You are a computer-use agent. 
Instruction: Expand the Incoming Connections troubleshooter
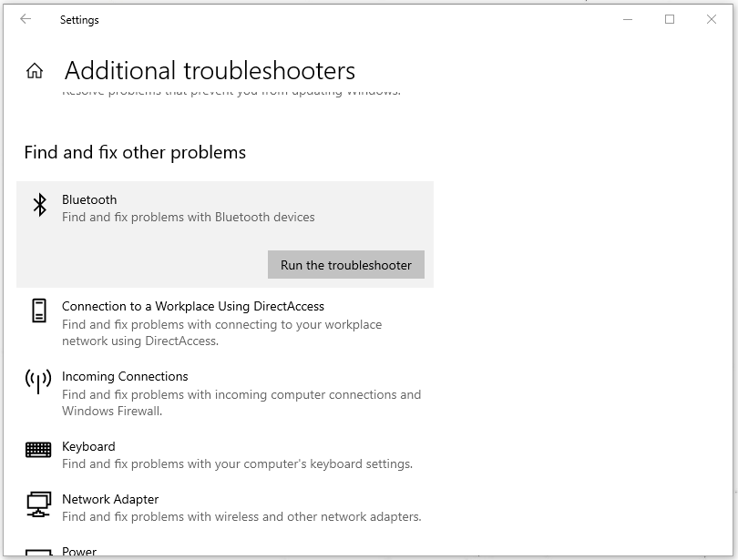coord(125,376)
